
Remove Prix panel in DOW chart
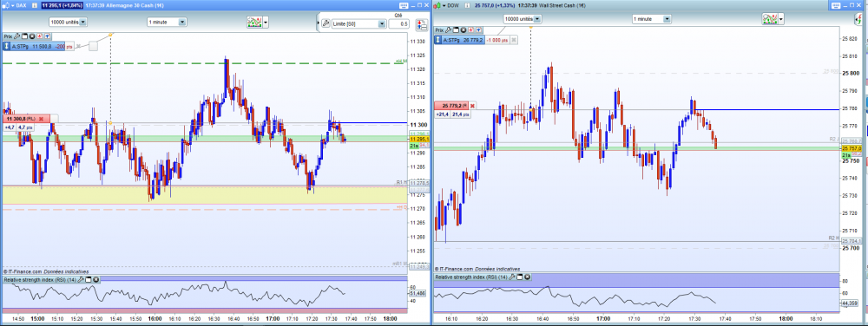[464, 29]
